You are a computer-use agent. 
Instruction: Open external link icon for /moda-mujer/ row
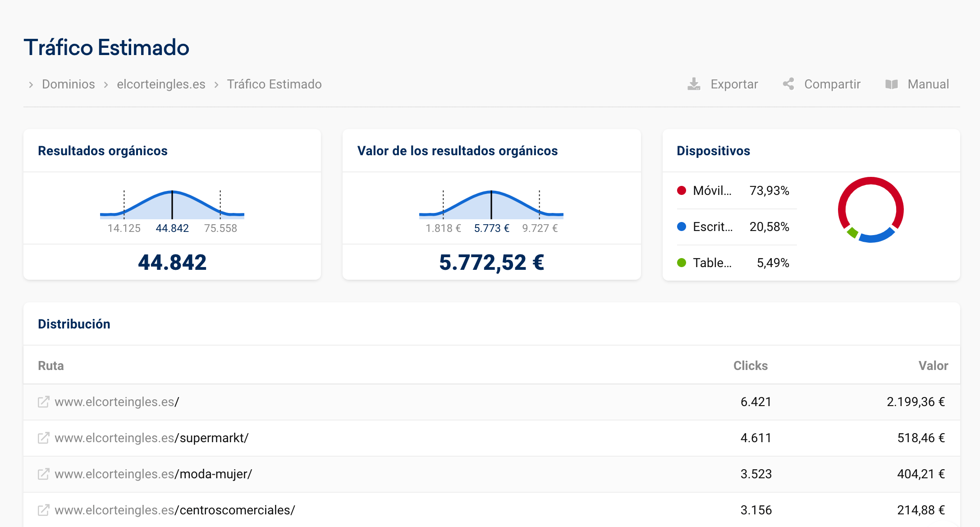tap(43, 474)
